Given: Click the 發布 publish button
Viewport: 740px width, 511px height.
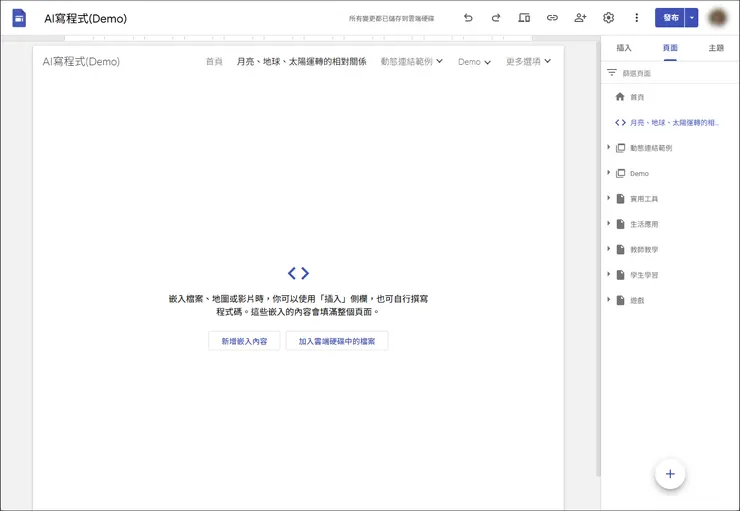Looking at the screenshot, I should pyautogui.click(x=670, y=18).
